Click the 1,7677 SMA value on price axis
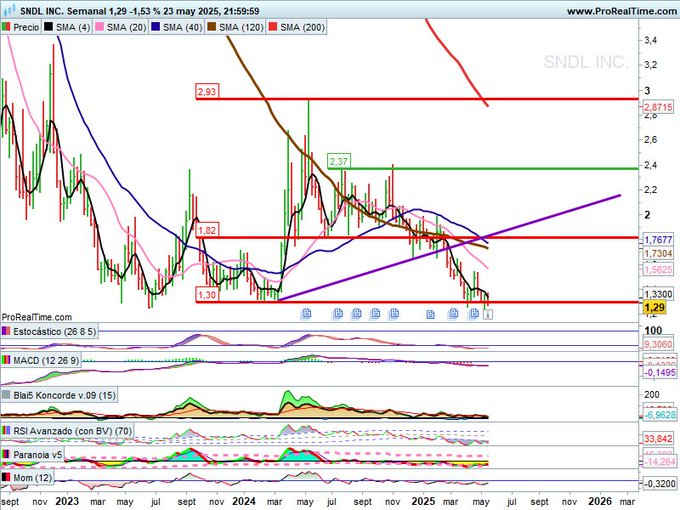The width and height of the screenshot is (680, 510). click(x=658, y=240)
